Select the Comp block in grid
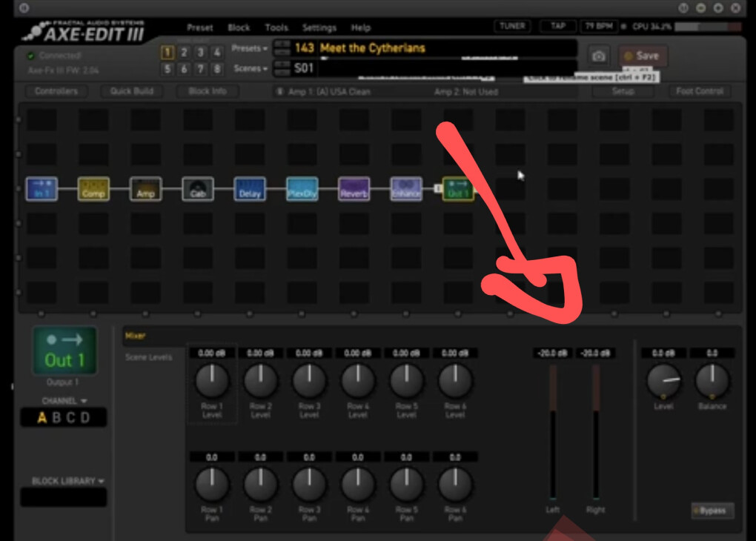This screenshot has height=541, width=756. coord(93,189)
